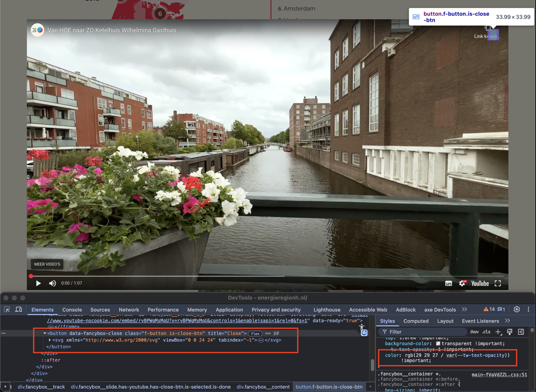Click the YouTube logo in the player

[x=480, y=283]
